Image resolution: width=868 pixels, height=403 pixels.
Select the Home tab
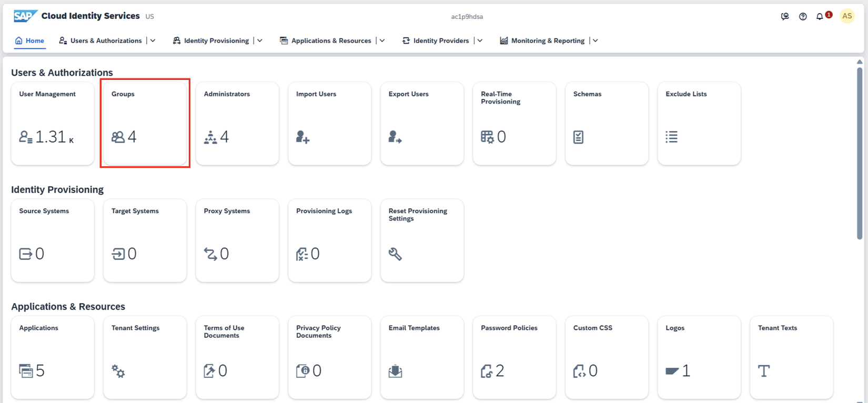point(30,41)
